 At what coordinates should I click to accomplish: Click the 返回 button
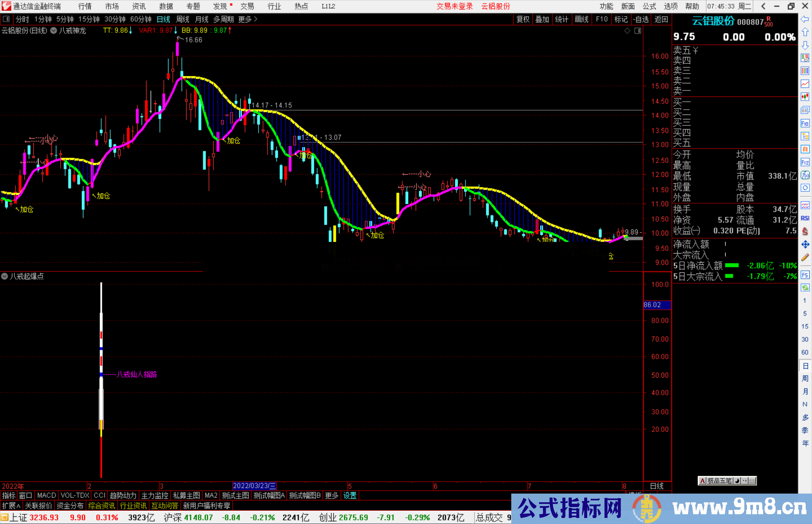tap(661, 19)
